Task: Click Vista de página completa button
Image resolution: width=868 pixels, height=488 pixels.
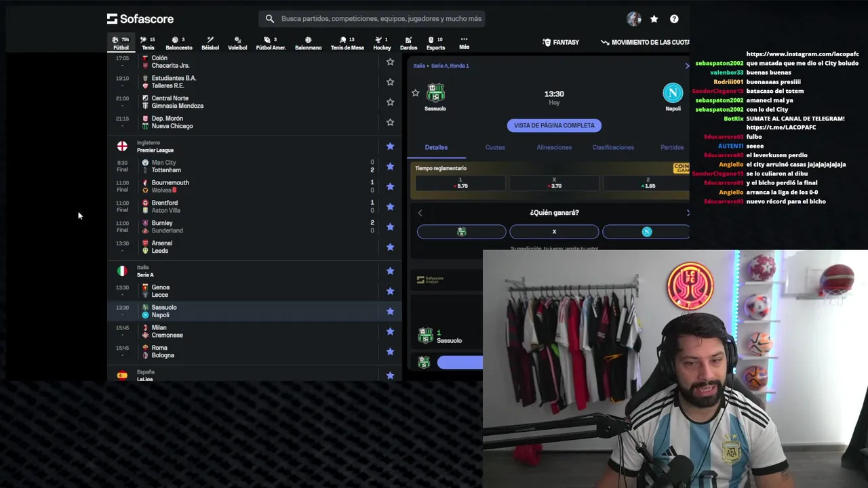Action: pyautogui.click(x=554, y=125)
